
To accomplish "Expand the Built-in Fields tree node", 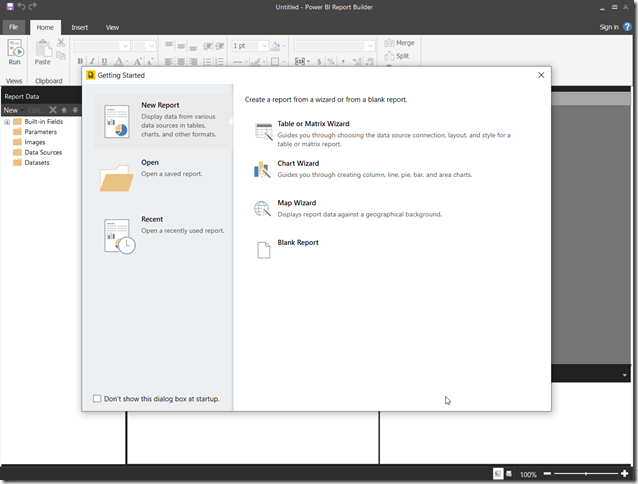I will (7, 122).
